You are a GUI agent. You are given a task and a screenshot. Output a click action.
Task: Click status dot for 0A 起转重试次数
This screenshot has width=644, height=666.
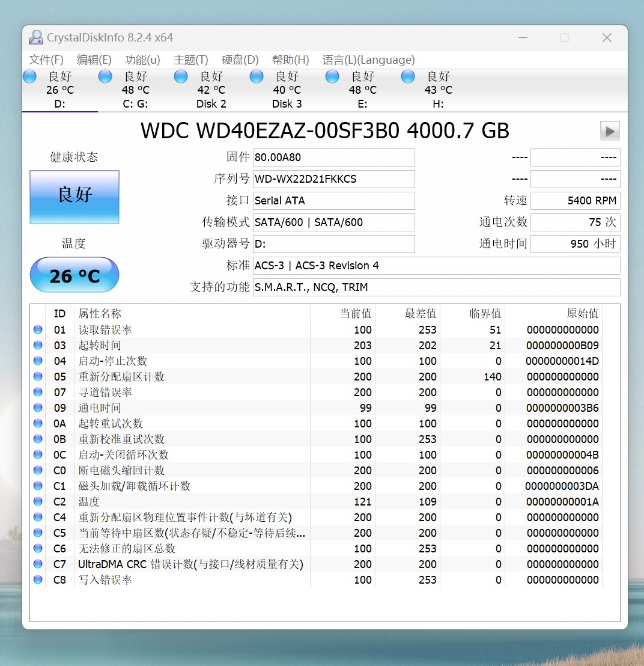(x=38, y=423)
